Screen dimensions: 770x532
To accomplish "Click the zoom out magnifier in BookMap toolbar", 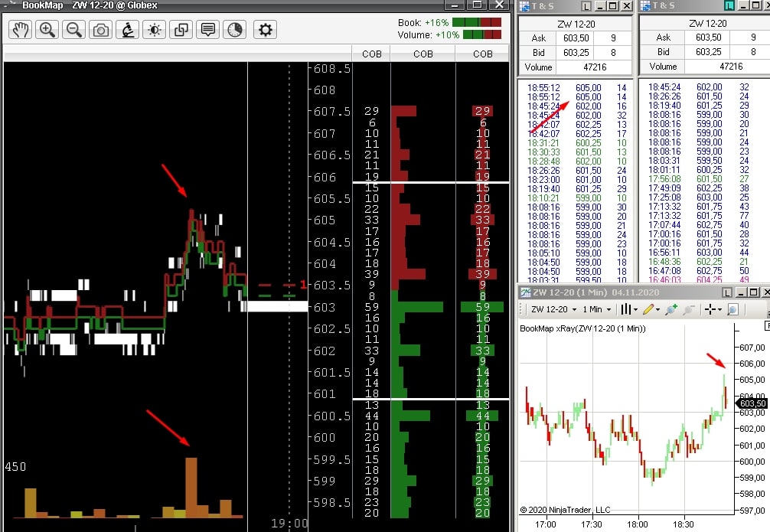I will pos(73,30).
